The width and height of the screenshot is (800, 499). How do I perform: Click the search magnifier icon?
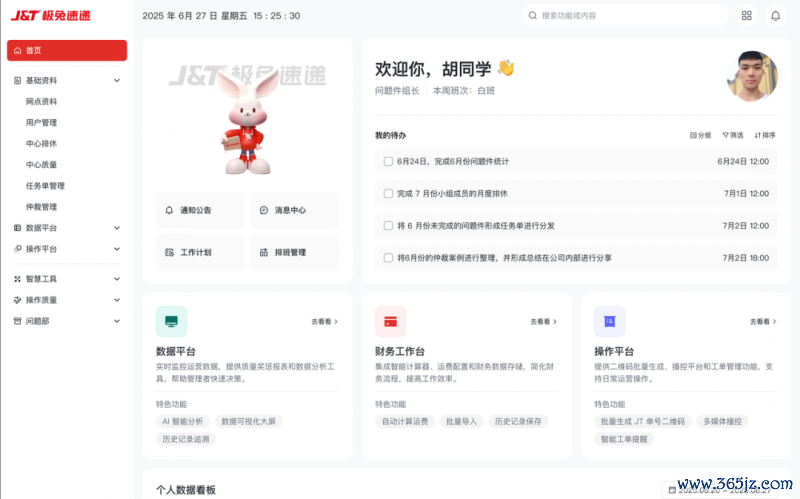point(533,16)
